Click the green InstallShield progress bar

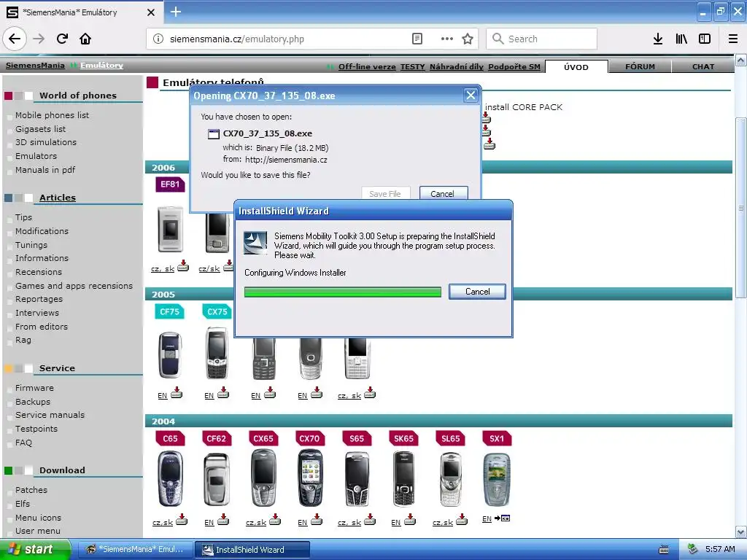[x=343, y=292]
